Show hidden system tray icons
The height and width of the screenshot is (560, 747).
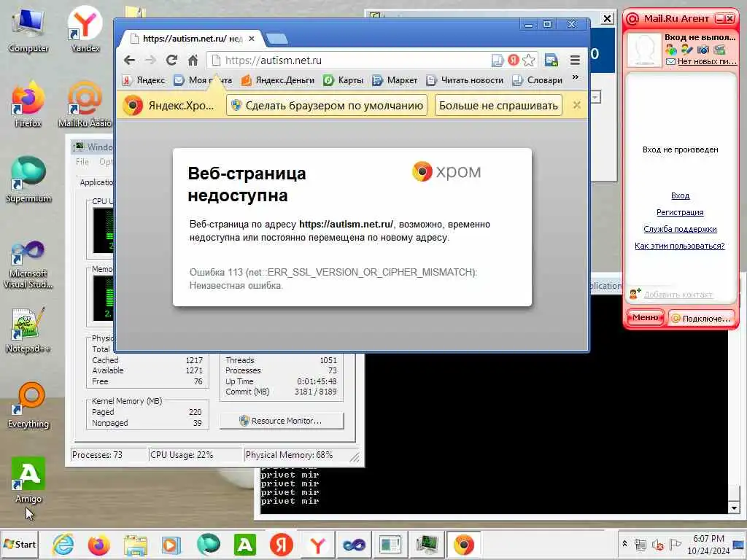pos(624,543)
